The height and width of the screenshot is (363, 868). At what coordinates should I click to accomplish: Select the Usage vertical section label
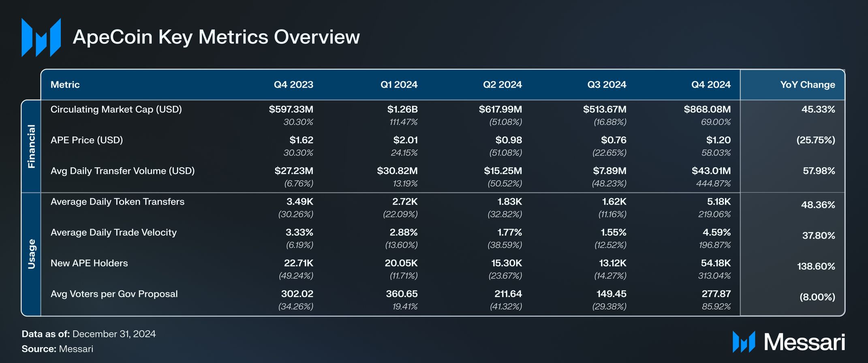[31, 254]
